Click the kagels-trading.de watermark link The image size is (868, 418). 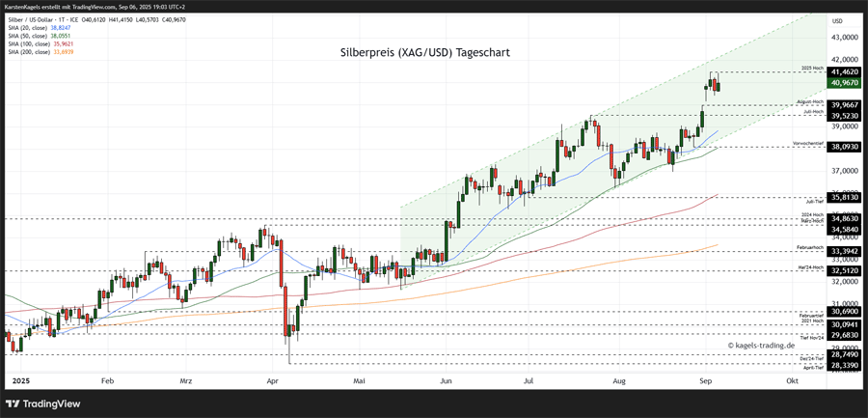click(761, 345)
